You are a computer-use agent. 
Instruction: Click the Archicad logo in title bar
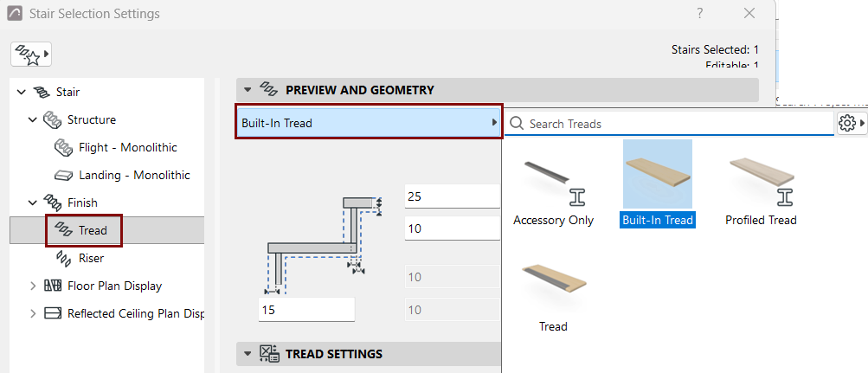coord(15,14)
